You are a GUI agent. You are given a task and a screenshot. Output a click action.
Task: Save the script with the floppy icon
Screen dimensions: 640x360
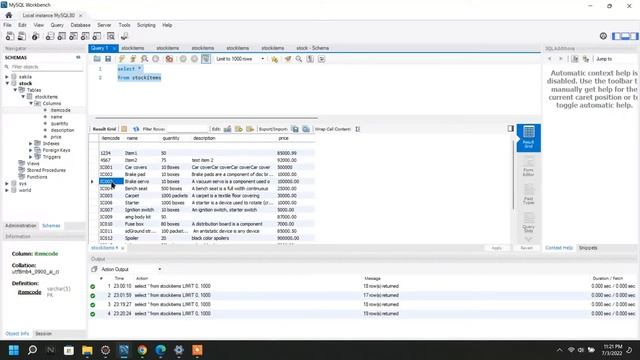[x=108, y=59]
